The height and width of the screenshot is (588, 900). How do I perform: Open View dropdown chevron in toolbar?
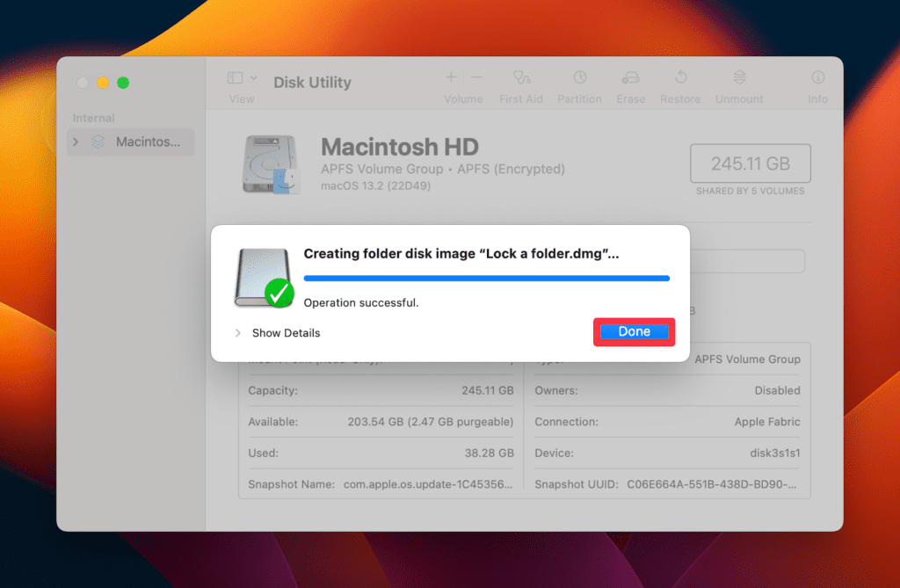click(x=254, y=77)
